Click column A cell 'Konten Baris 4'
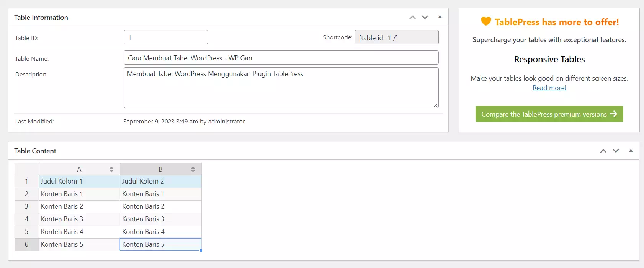The height and width of the screenshot is (268, 644). pos(79,232)
